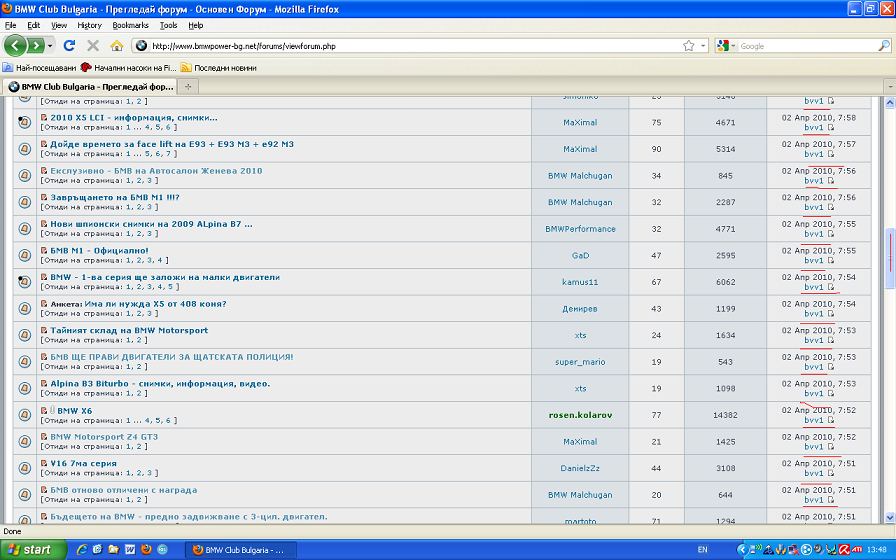This screenshot has height=560, width=896.
Task: Open the 'Начални насоки на Fi...' bookmark
Action: (x=129, y=67)
